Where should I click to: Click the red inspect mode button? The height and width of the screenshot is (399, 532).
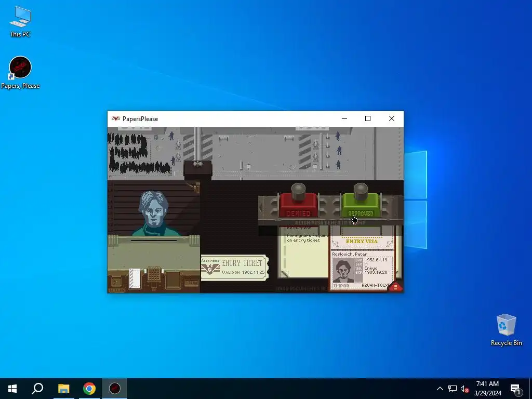[395, 287]
